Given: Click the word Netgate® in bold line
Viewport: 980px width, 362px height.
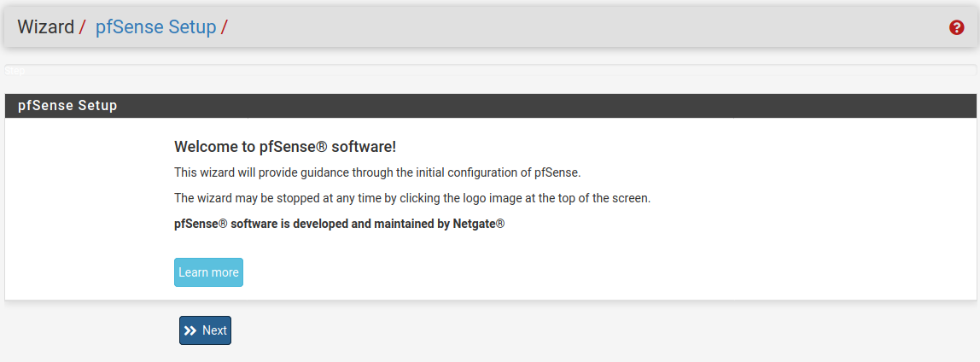Looking at the screenshot, I should [x=477, y=225].
